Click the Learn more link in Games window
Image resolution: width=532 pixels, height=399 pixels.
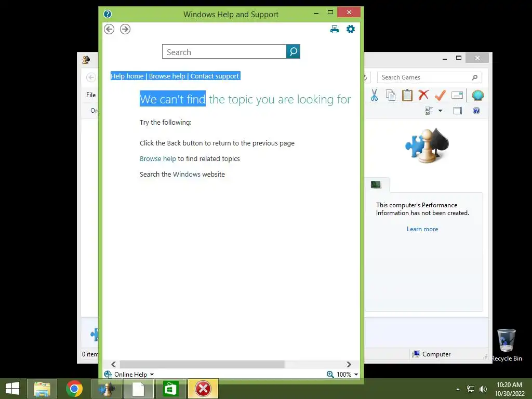[422, 229]
